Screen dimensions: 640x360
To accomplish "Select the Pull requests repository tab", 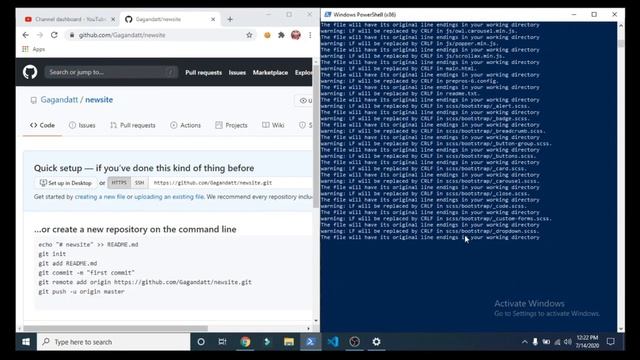I will tap(133, 125).
